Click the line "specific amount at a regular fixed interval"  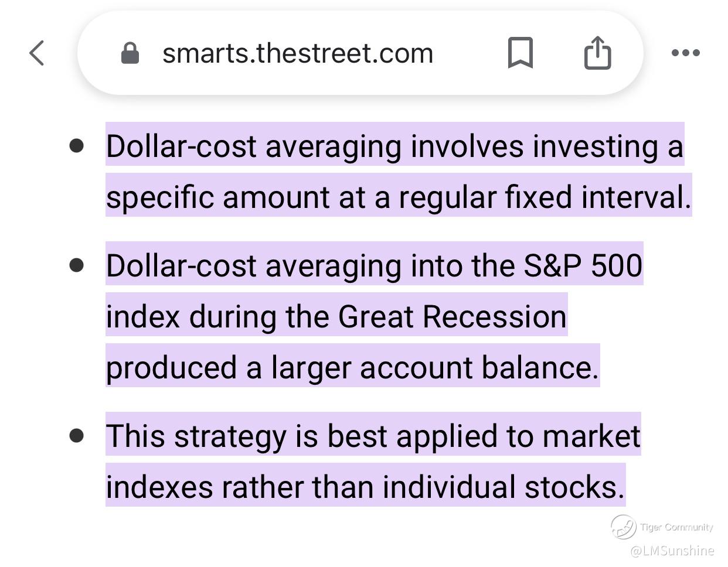[398, 196]
